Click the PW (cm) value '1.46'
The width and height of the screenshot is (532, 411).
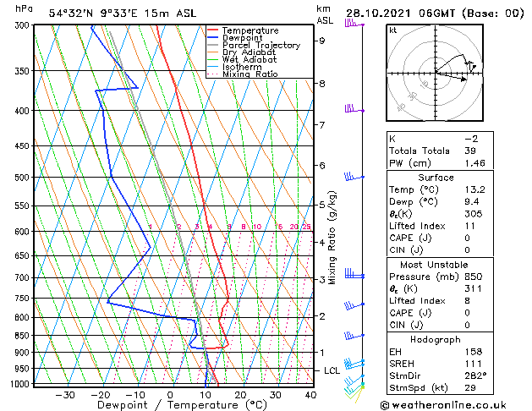(x=474, y=163)
